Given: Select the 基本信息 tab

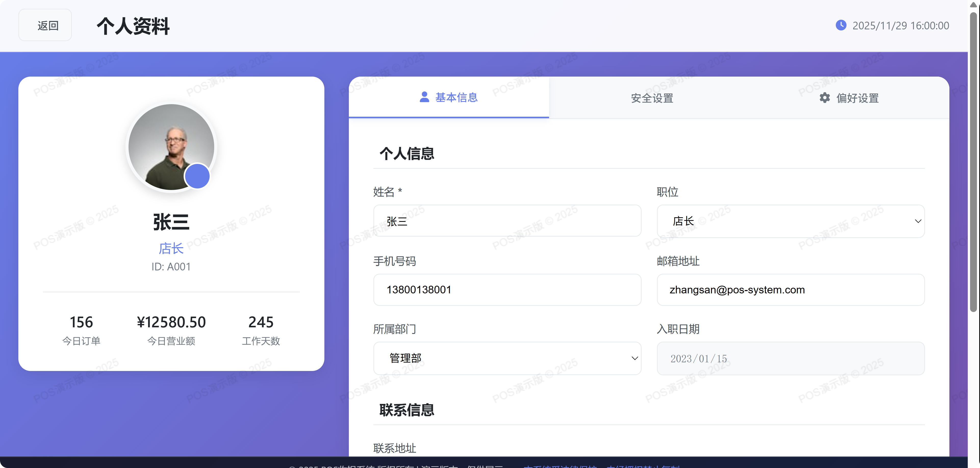Looking at the screenshot, I should (x=449, y=98).
